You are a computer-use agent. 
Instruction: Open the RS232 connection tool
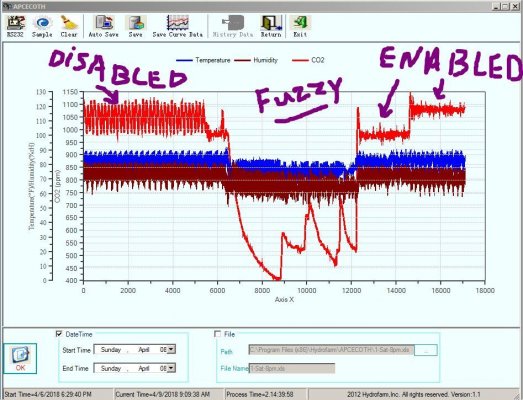[x=16, y=26]
